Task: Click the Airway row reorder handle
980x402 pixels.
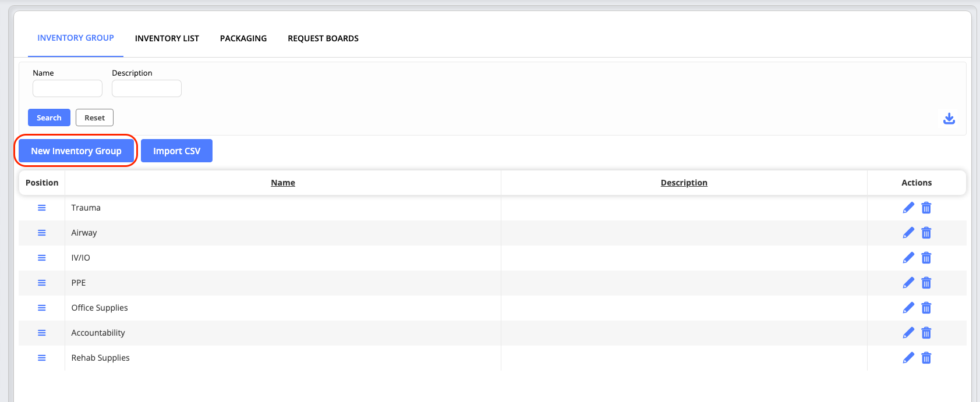Action: click(x=42, y=233)
